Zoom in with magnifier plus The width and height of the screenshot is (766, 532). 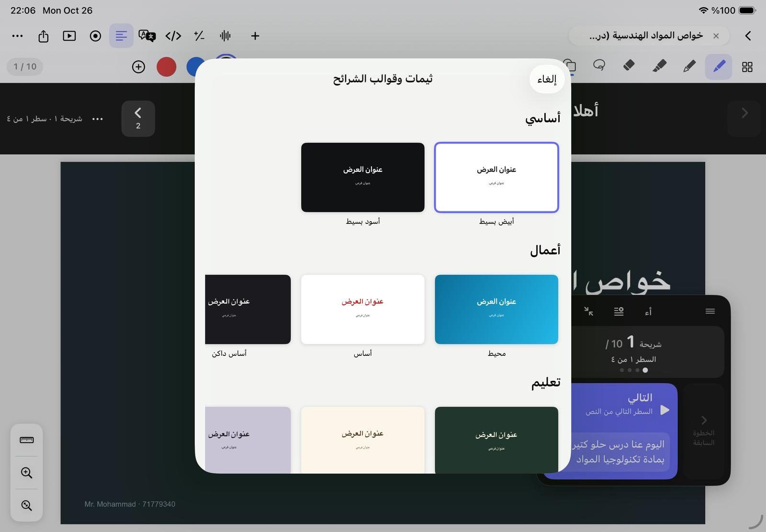coord(27,473)
